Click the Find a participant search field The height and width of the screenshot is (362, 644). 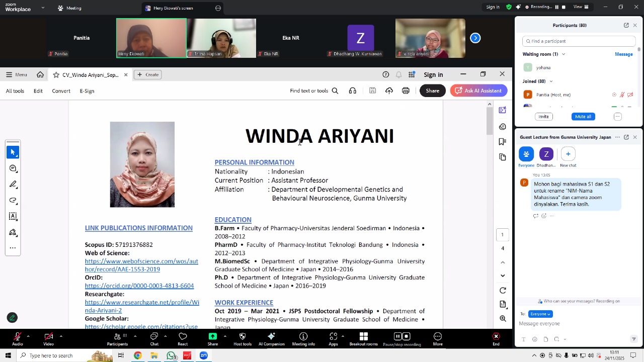579,41
